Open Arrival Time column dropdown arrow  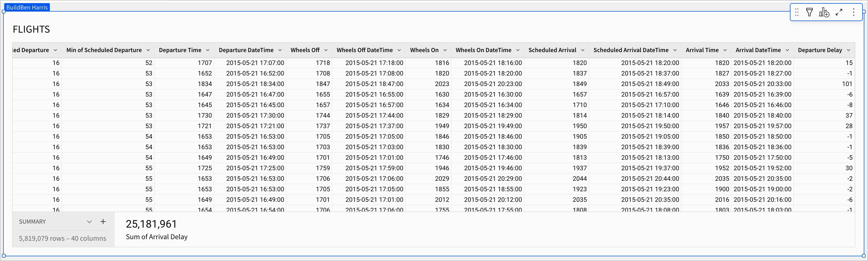[725, 50]
